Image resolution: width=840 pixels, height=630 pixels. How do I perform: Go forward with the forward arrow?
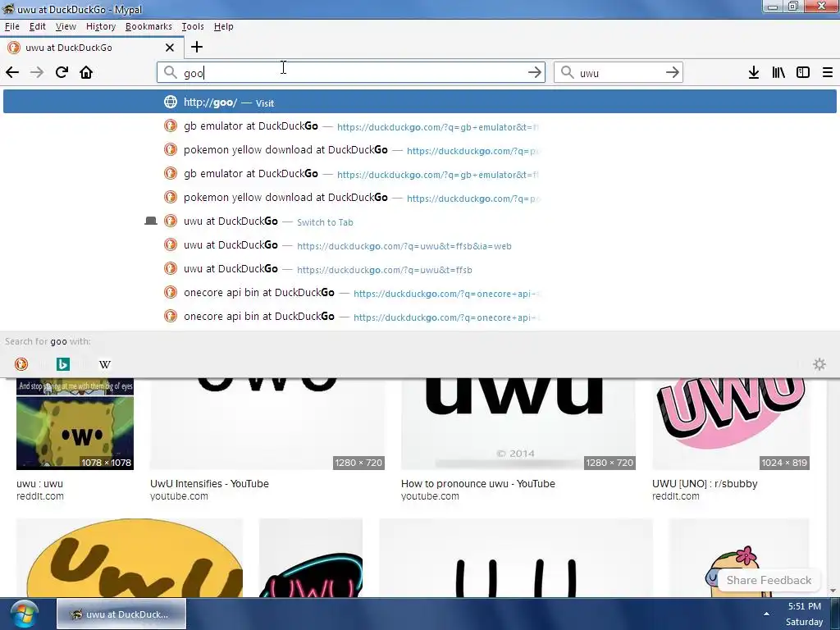click(x=37, y=72)
